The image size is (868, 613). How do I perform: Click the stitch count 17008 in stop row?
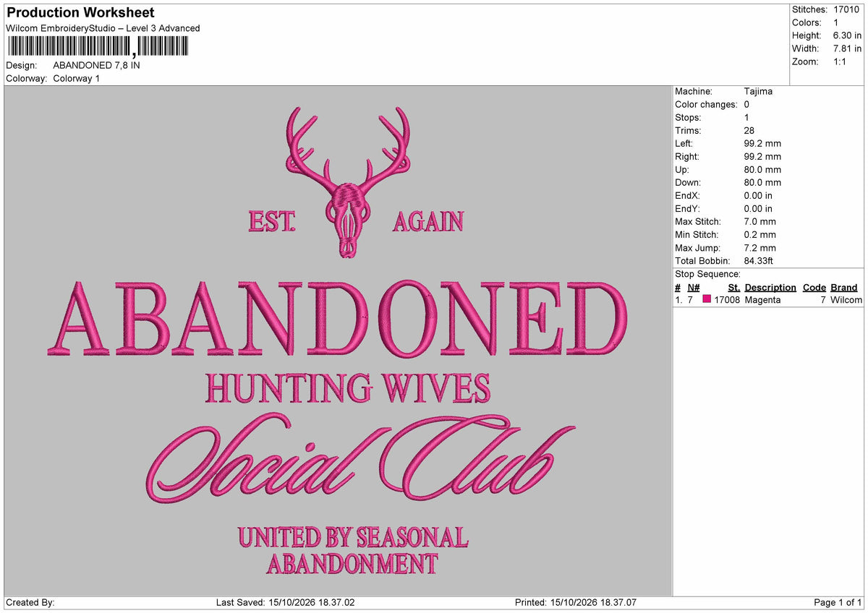tap(727, 299)
